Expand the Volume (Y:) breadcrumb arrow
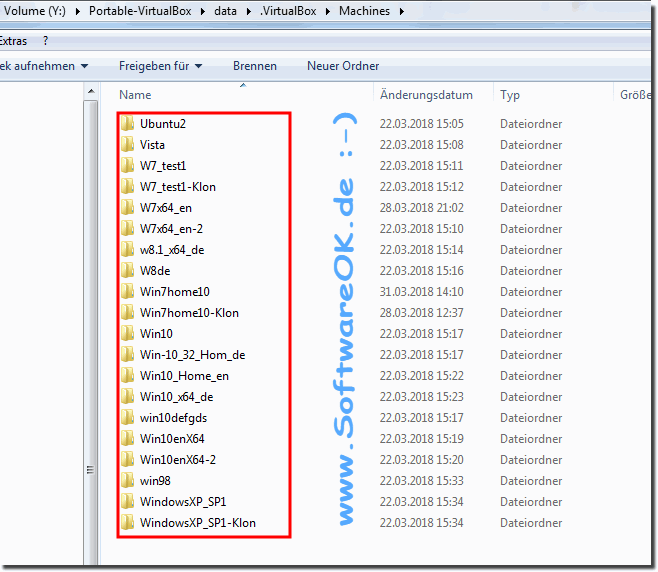 [78, 11]
